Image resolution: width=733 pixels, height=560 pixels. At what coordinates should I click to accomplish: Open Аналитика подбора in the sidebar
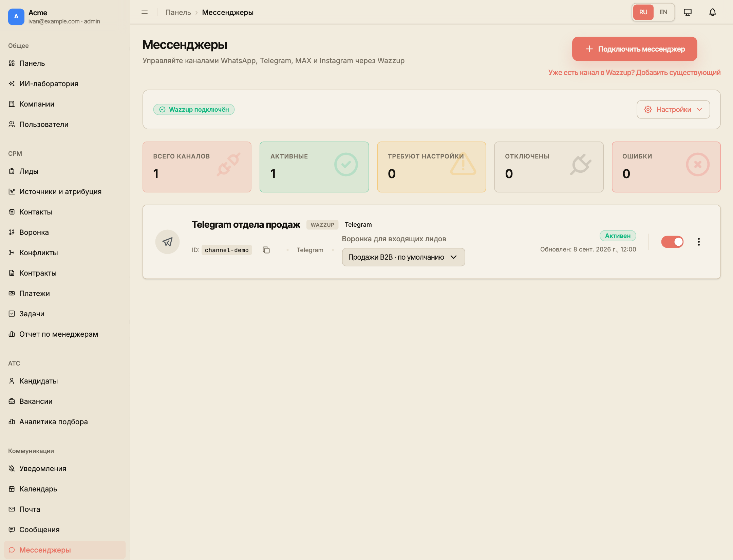[65, 422]
